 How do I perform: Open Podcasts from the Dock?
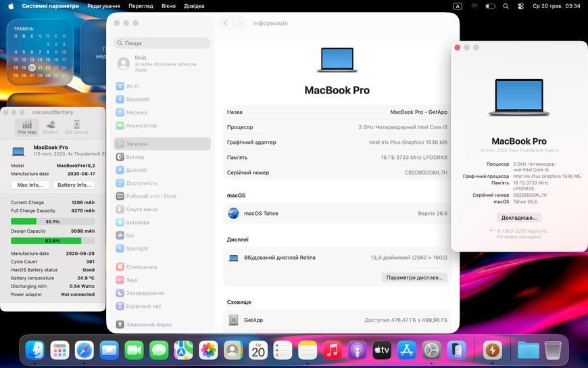[x=358, y=350]
